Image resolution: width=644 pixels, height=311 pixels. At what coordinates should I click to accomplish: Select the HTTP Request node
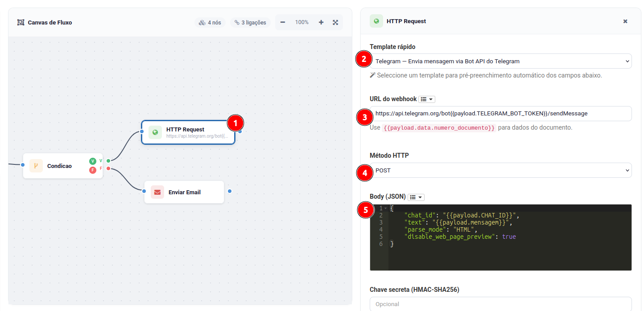coord(188,132)
